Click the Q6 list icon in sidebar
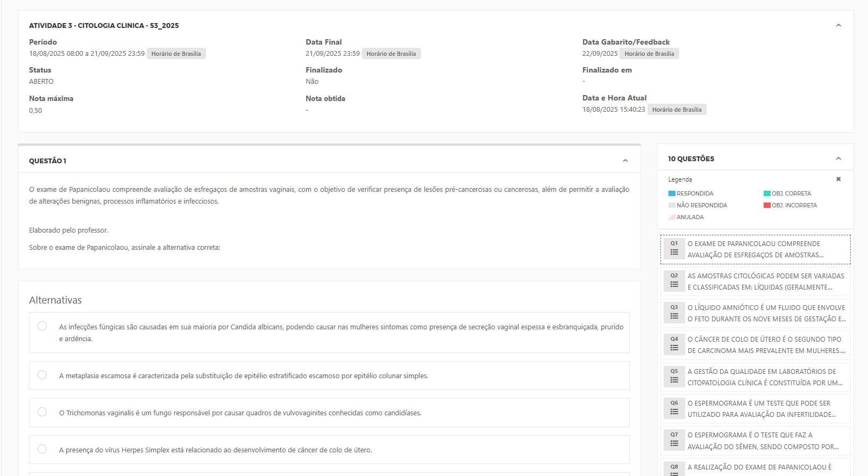Image resolution: width=868 pixels, height=476 pixels. tap(674, 412)
